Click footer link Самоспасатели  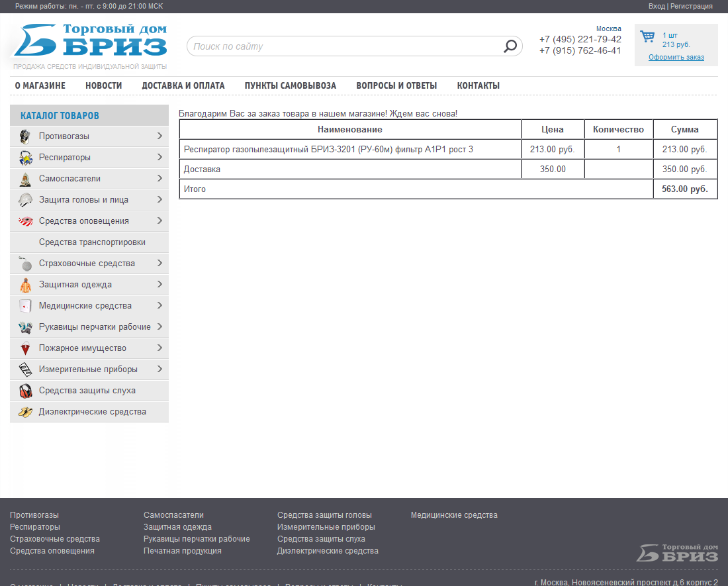[173, 515]
